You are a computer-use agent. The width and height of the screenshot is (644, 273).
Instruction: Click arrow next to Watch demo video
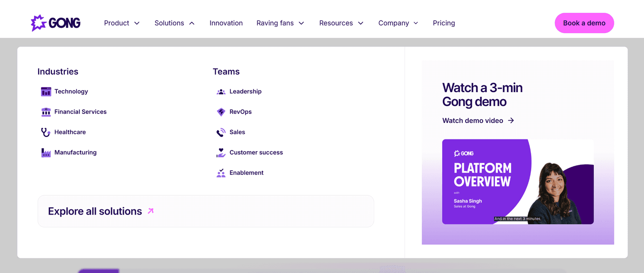511,121
